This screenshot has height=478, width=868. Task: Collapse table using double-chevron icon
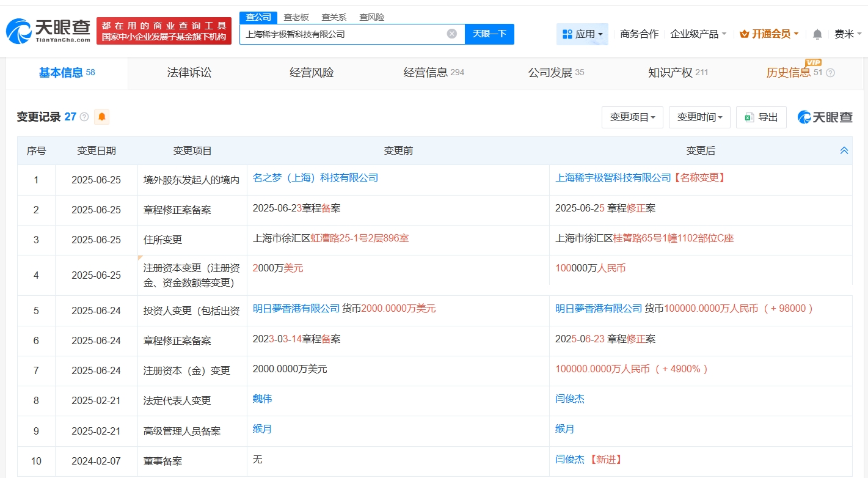(x=844, y=150)
